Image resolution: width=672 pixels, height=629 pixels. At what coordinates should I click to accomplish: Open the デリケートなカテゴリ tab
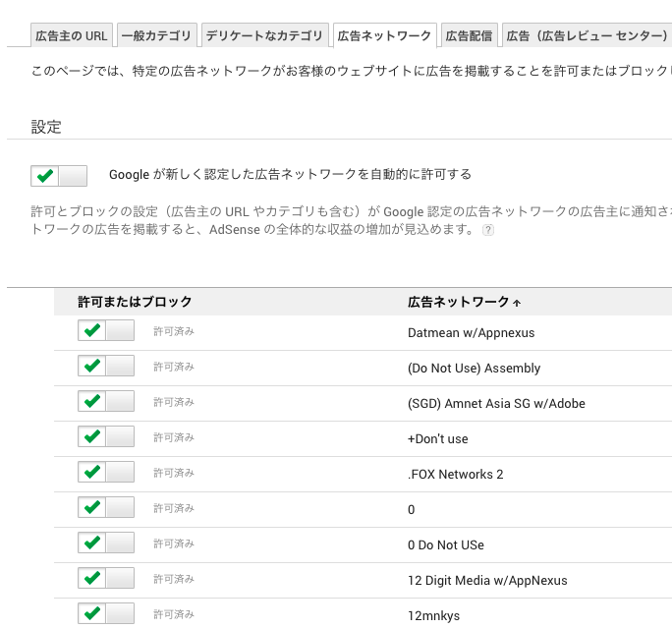tap(265, 35)
